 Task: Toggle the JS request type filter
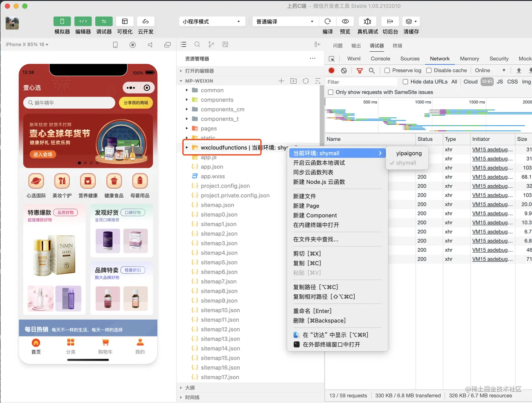coord(500,82)
